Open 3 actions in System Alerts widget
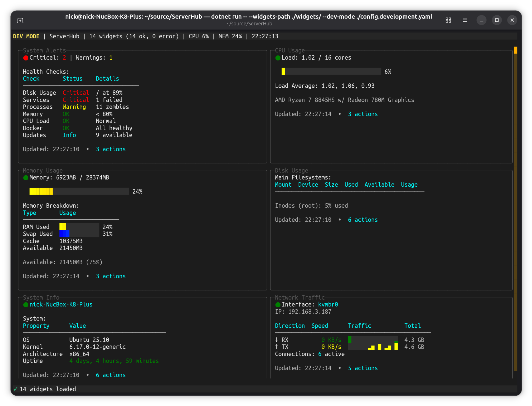Image resolution: width=532 pixels, height=406 pixels. point(111,149)
